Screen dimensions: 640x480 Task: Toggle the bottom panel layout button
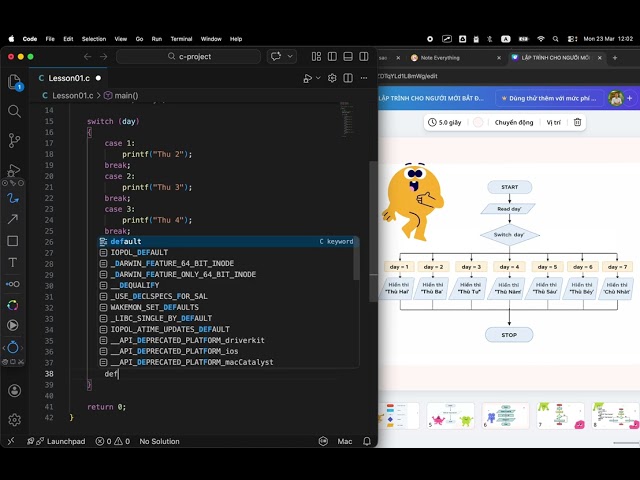pos(348,56)
